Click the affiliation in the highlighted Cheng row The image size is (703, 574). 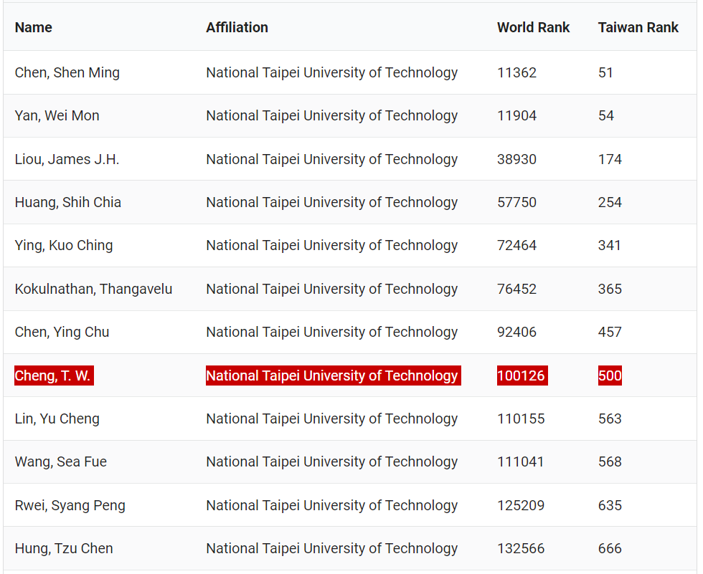(x=332, y=376)
